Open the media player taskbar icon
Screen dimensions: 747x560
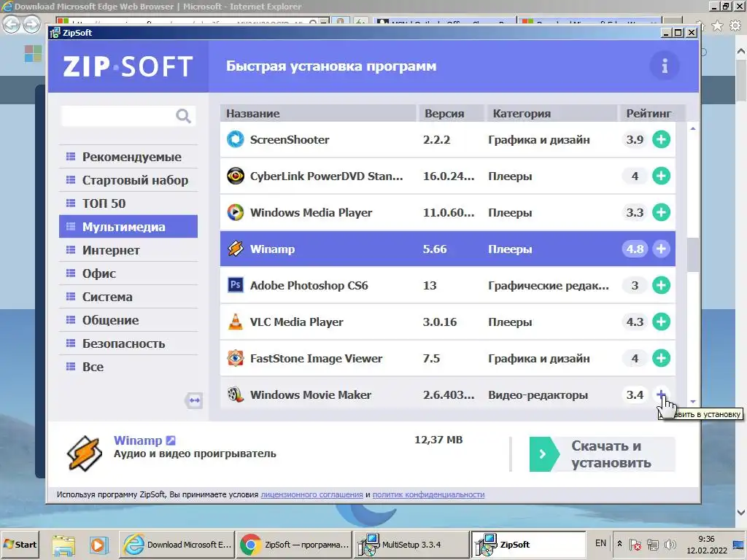click(x=98, y=545)
